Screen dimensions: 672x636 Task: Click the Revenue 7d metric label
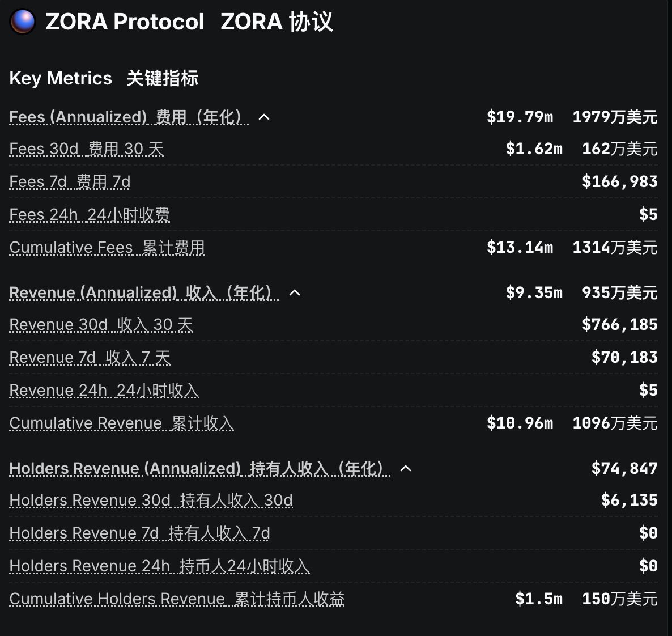pos(90,358)
